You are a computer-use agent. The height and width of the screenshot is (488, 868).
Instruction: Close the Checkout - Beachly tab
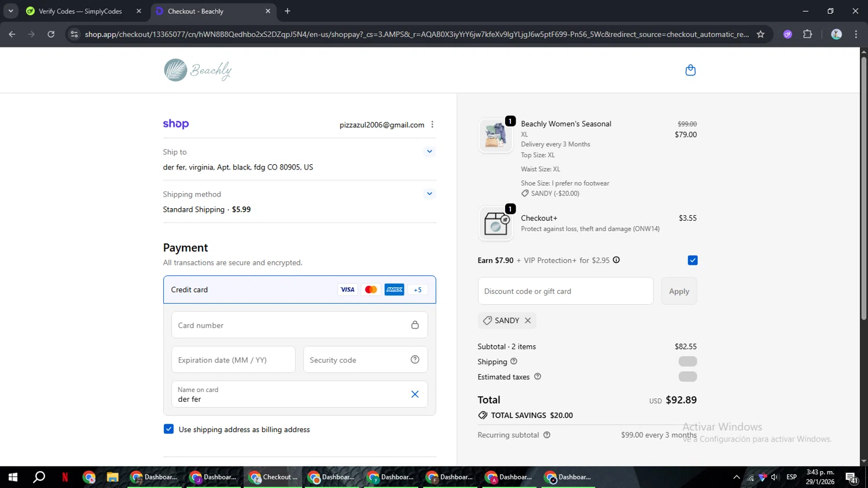point(267,11)
